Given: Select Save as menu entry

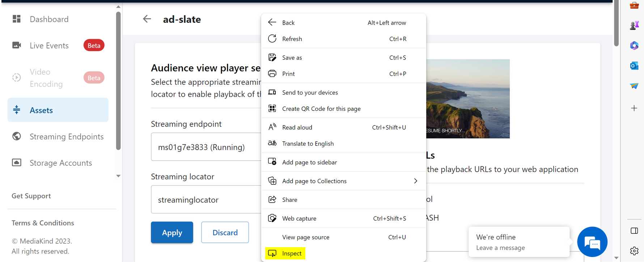Looking at the screenshot, I should [x=343, y=57].
